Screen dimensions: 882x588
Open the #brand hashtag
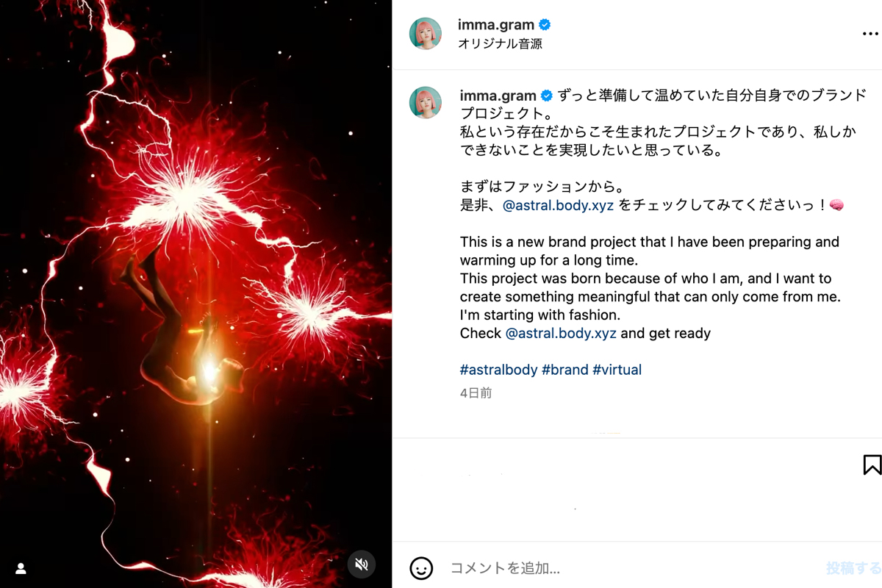(565, 370)
